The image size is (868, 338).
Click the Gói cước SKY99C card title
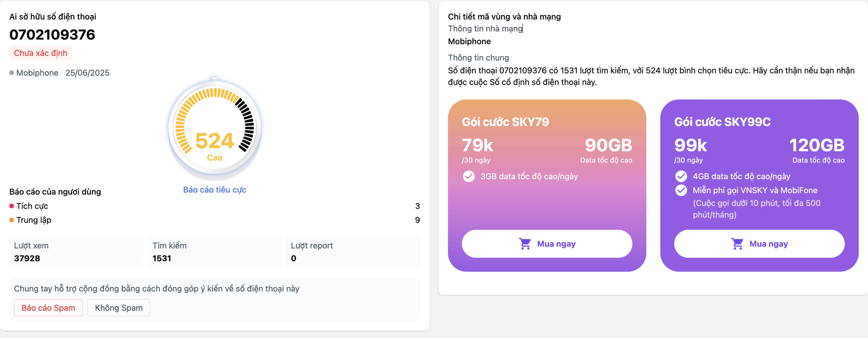pos(722,122)
